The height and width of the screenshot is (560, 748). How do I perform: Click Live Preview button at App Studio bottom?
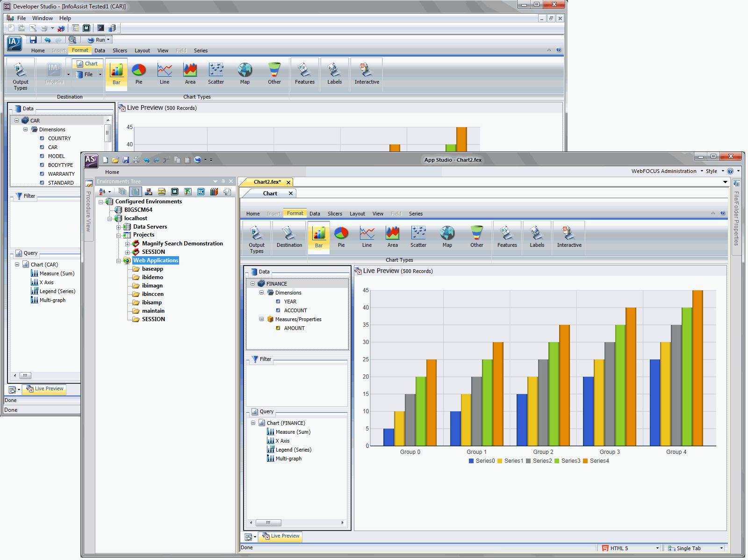(281, 536)
